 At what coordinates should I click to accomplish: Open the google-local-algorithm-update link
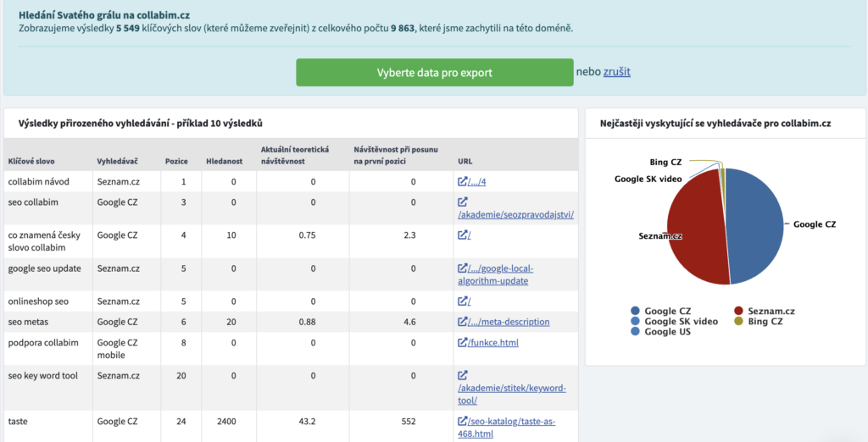coord(496,274)
